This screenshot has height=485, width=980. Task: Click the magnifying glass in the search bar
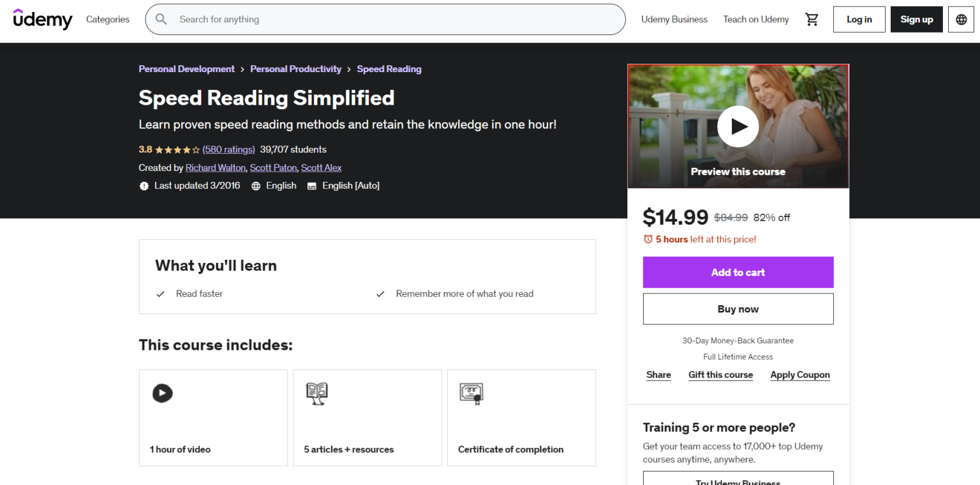[x=161, y=19]
